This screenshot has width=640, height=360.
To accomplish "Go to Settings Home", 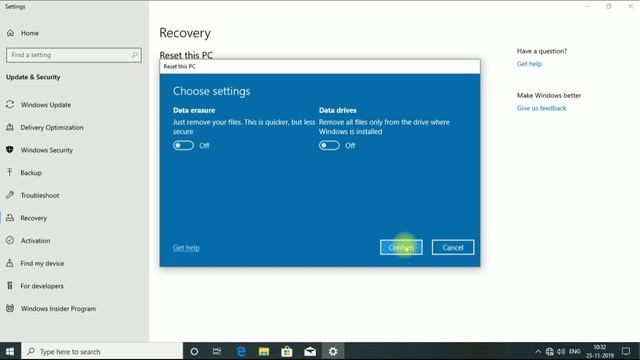I will 29,33.
